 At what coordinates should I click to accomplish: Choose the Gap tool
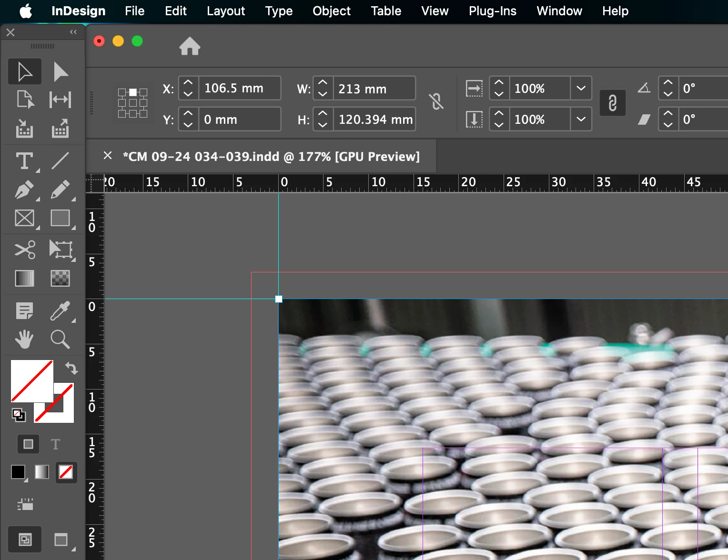click(61, 100)
